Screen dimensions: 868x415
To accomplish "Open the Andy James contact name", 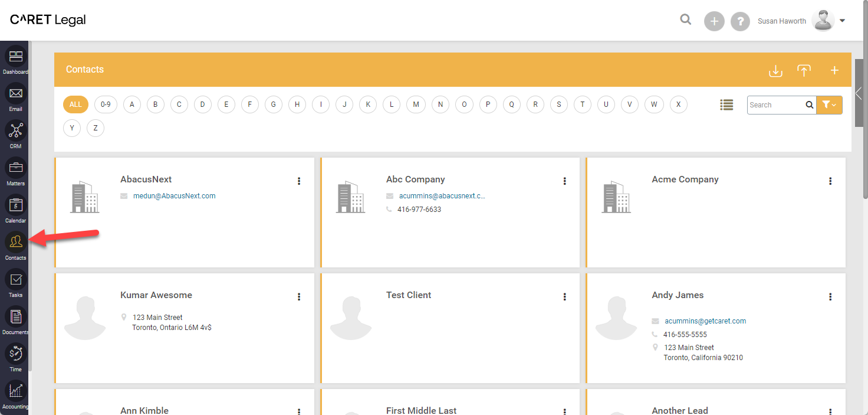I will [x=678, y=295].
